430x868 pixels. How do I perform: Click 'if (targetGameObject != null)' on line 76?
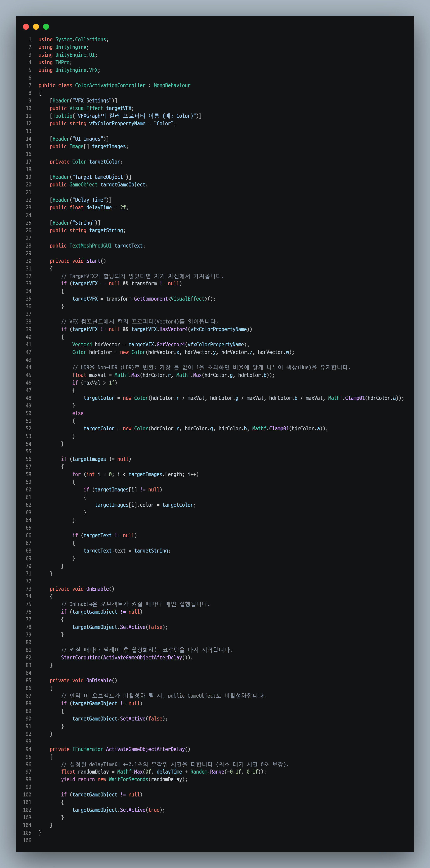click(102, 612)
